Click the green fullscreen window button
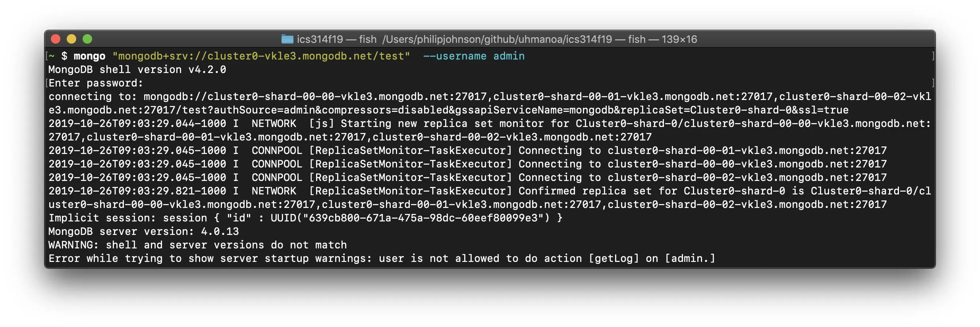 pos(87,39)
